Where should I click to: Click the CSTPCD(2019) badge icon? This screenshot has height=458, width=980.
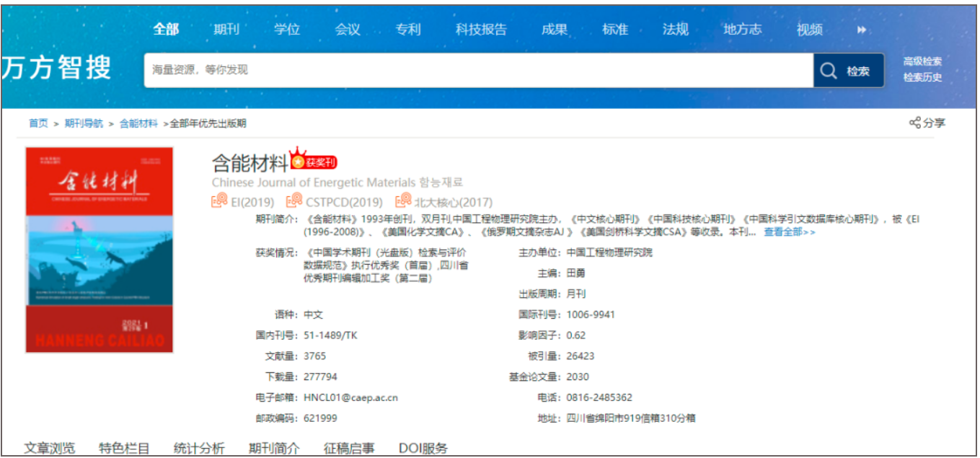pyautogui.click(x=294, y=201)
